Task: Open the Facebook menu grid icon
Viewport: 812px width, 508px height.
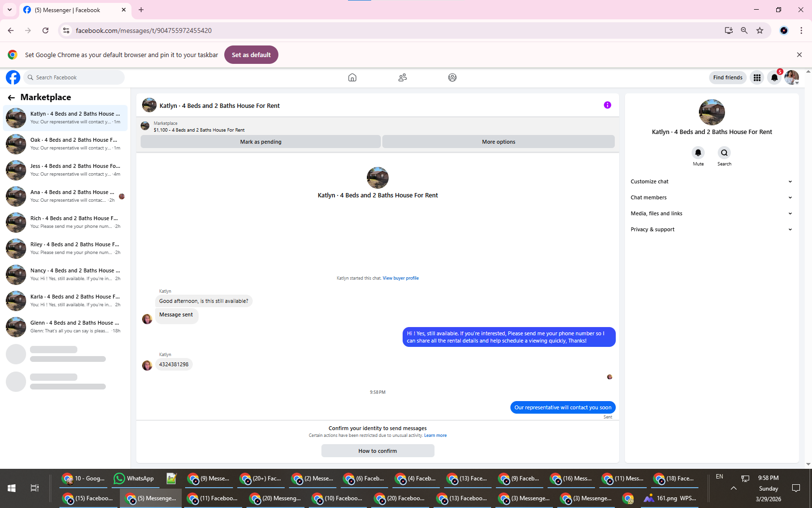Action: pos(757,77)
